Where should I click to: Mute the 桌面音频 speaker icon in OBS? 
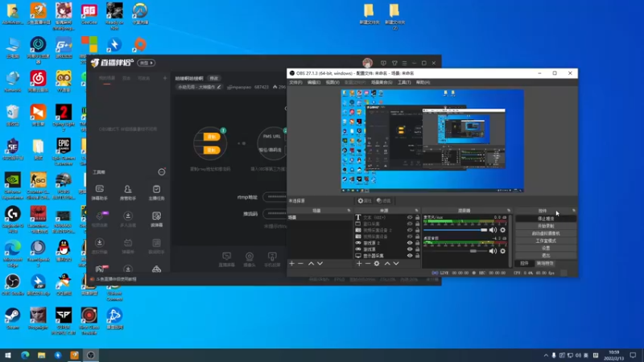point(493,251)
